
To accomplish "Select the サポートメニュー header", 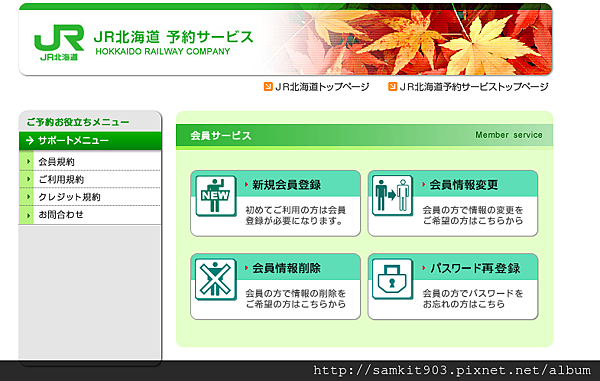I will click(x=90, y=141).
